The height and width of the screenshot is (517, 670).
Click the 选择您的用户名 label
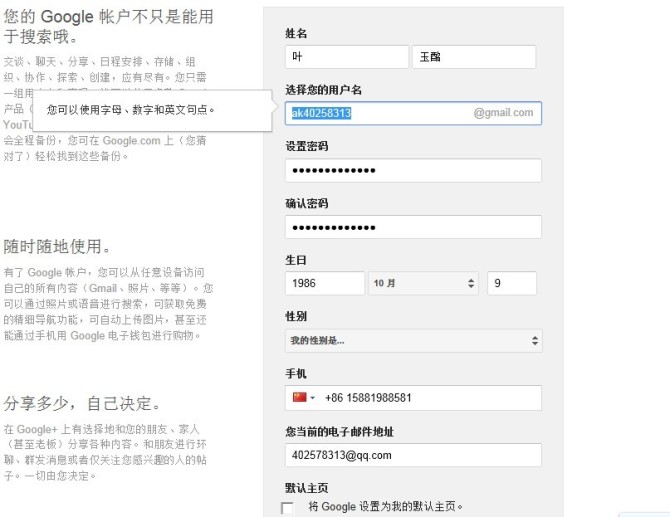coord(323,90)
